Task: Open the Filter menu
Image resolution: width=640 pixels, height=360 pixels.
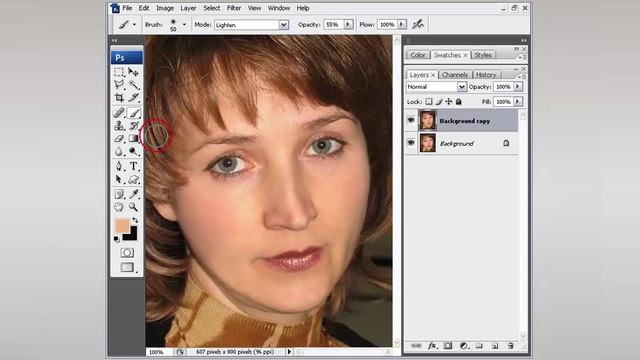Action: click(x=234, y=8)
